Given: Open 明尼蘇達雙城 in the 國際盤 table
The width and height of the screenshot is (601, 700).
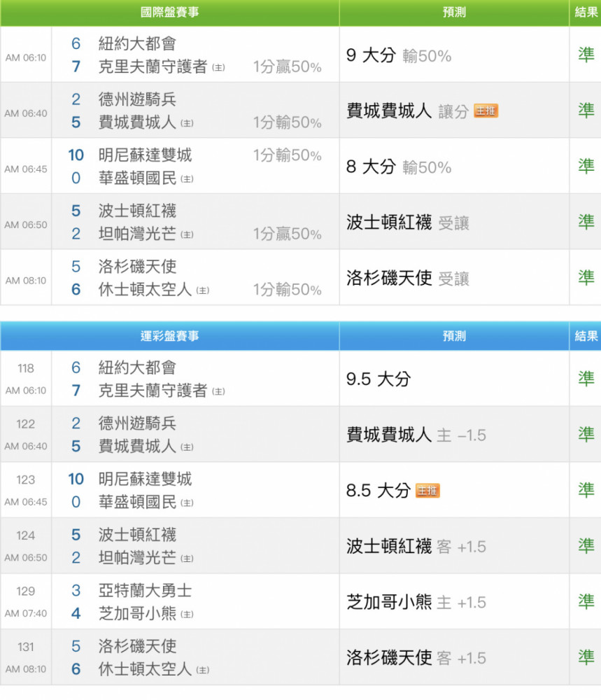Looking at the screenshot, I should pos(145,155).
